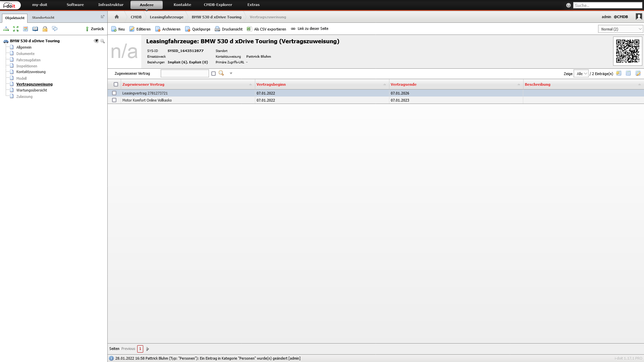Check the Motor Komfort Online Vollkasko checkbox
This screenshot has height=362, width=644.
point(114,100)
